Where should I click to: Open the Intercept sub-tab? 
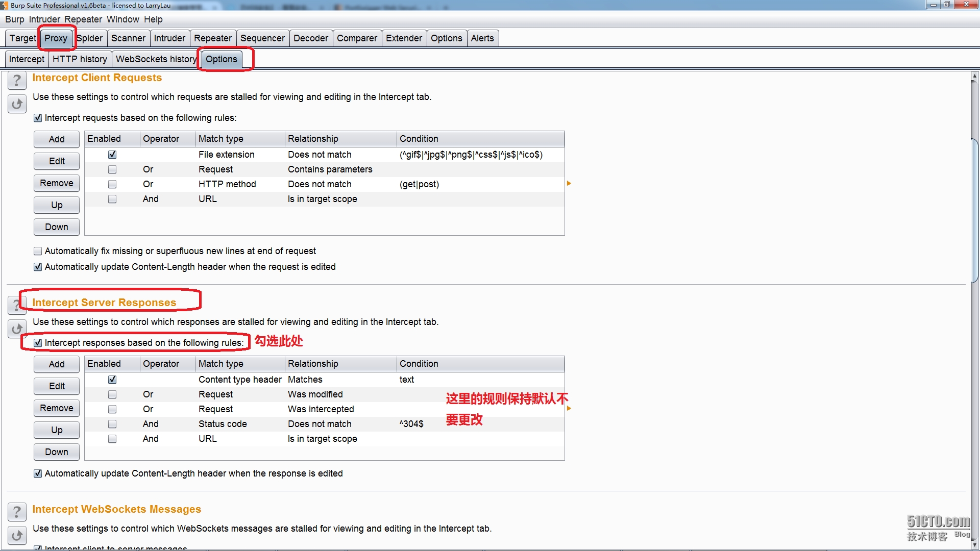click(27, 59)
